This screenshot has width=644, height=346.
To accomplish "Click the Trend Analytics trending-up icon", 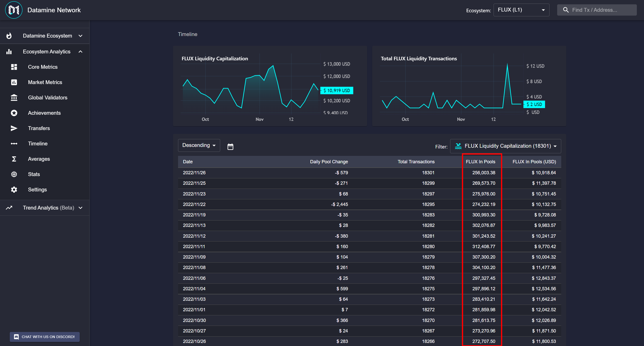I will (x=9, y=208).
